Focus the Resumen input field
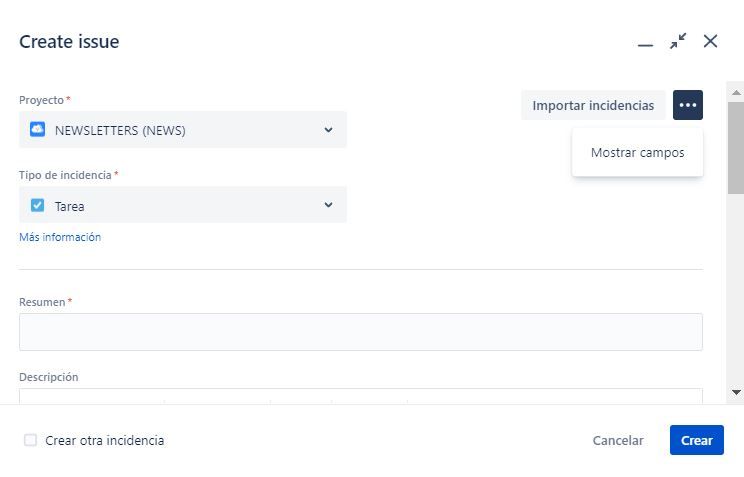744x477 pixels. coord(361,332)
